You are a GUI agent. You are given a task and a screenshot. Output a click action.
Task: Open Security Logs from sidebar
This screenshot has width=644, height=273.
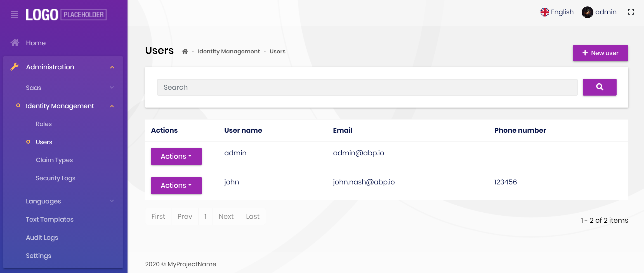click(x=56, y=178)
